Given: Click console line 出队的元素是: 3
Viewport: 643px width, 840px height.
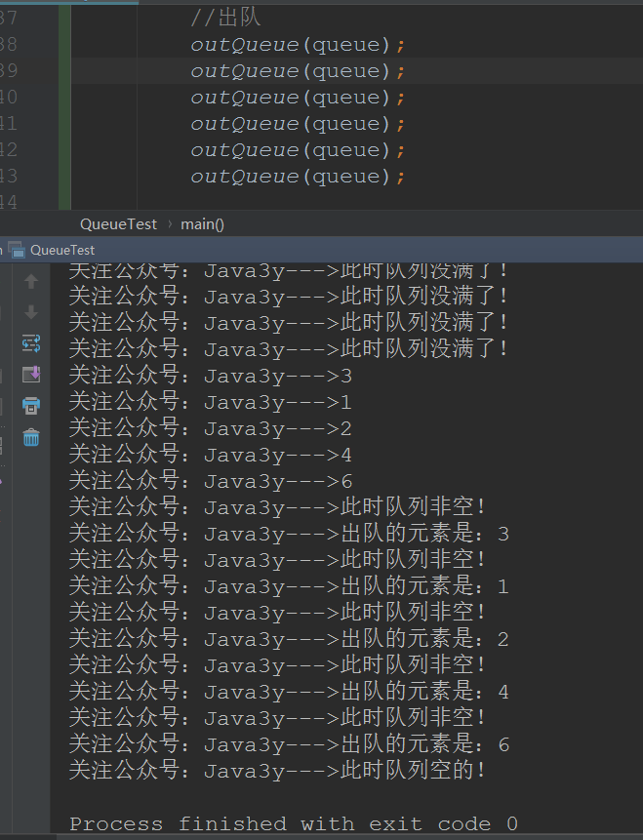Looking at the screenshot, I should click(x=289, y=534).
